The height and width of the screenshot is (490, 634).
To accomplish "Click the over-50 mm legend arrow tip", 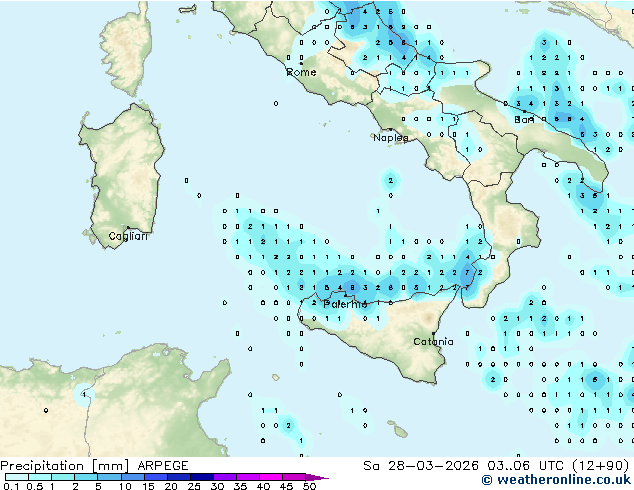I will click(317, 477).
